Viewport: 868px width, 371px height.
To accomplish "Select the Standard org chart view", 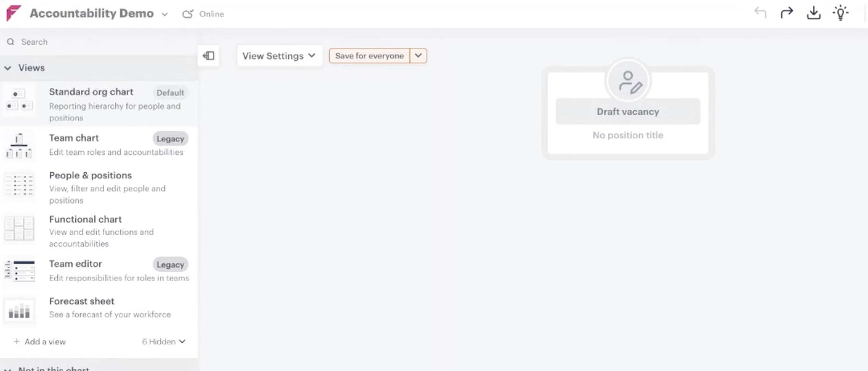I will (x=91, y=92).
